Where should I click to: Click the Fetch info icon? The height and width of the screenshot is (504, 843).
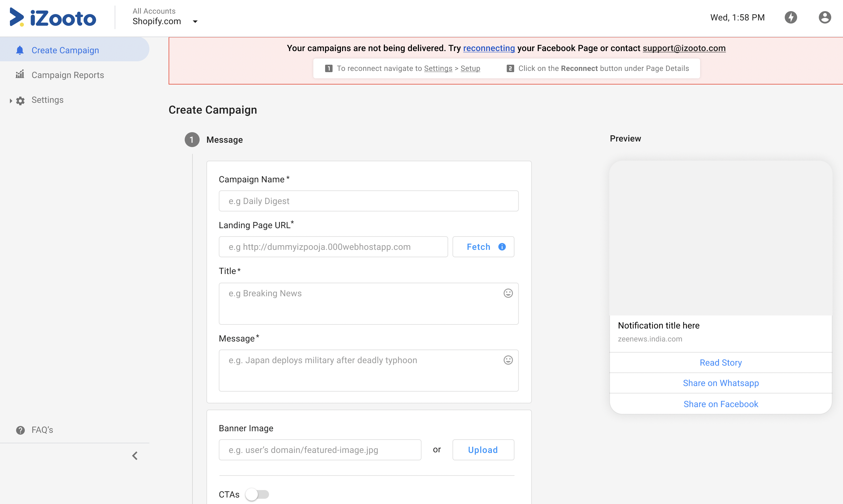[502, 247]
